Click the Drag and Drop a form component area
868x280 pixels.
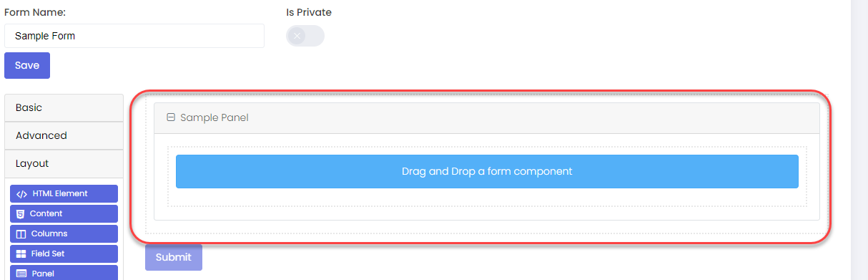pyautogui.click(x=487, y=171)
